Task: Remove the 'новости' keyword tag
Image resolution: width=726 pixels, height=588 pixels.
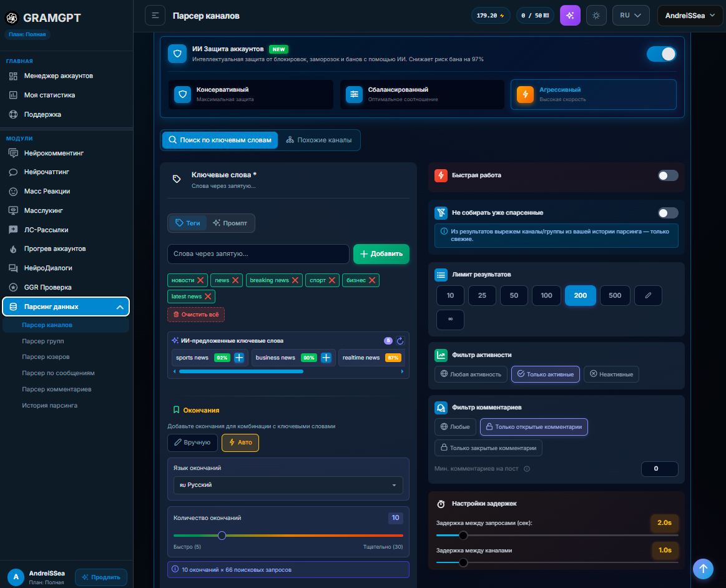Action: pos(200,280)
